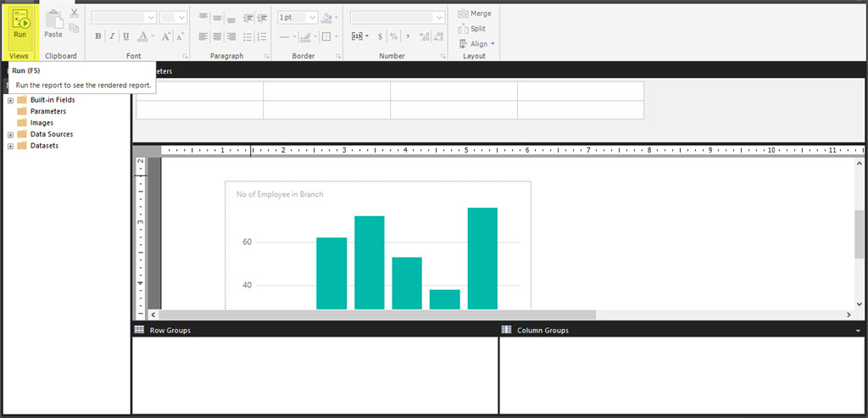
Task: Click the horizontal scrollbar thumb in design area
Action: pyautogui.click(x=376, y=315)
